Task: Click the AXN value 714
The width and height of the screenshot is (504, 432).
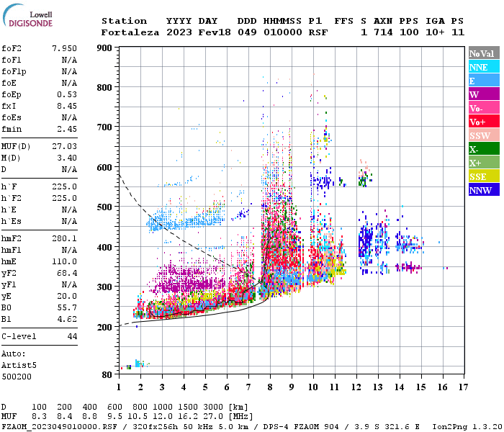Action: pyautogui.click(x=383, y=32)
